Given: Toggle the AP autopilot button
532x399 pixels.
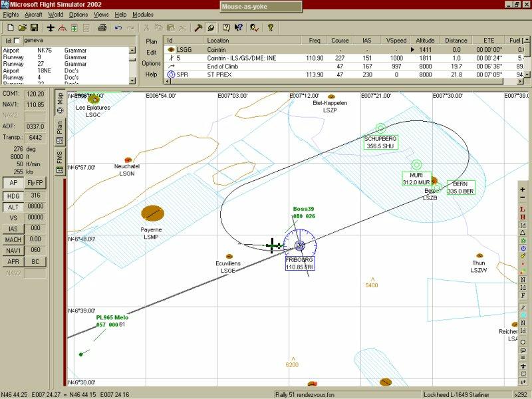Looking at the screenshot, I should coord(13,183).
